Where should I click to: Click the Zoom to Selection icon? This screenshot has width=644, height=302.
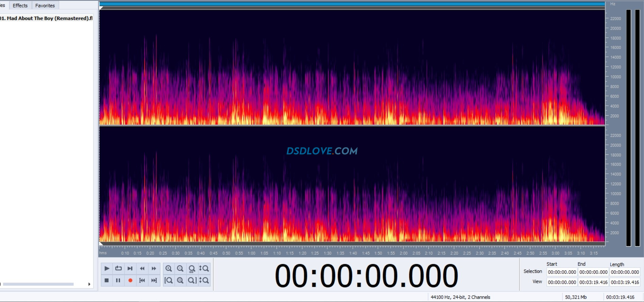pyautogui.click(x=180, y=280)
